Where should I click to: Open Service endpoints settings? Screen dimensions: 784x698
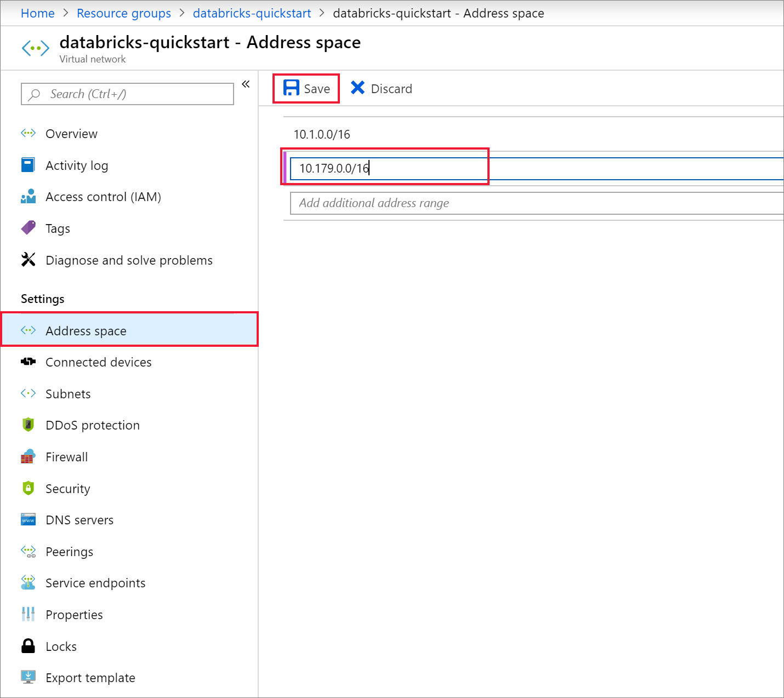tap(28, 582)
